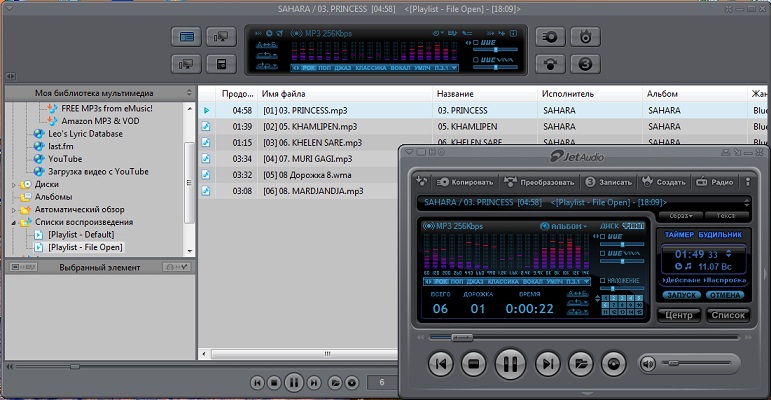
Task: Go to previous track in the mini player
Action: pyautogui.click(x=439, y=363)
